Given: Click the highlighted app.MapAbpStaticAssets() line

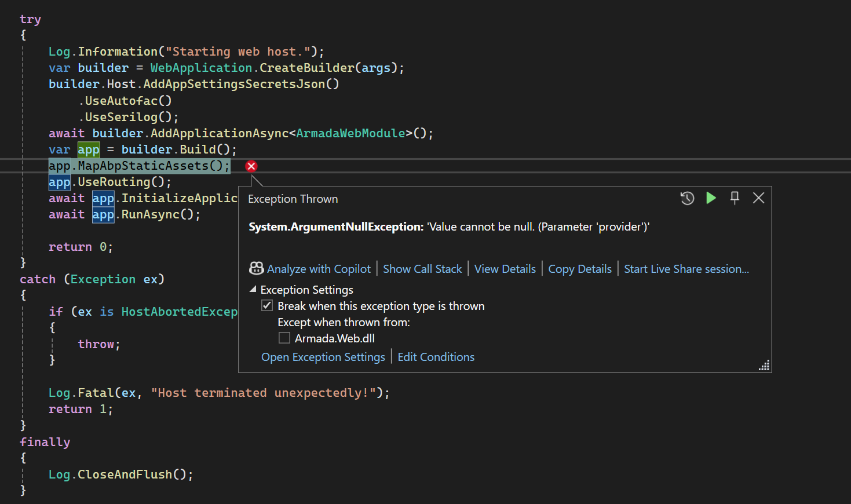Looking at the screenshot, I should click(139, 166).
